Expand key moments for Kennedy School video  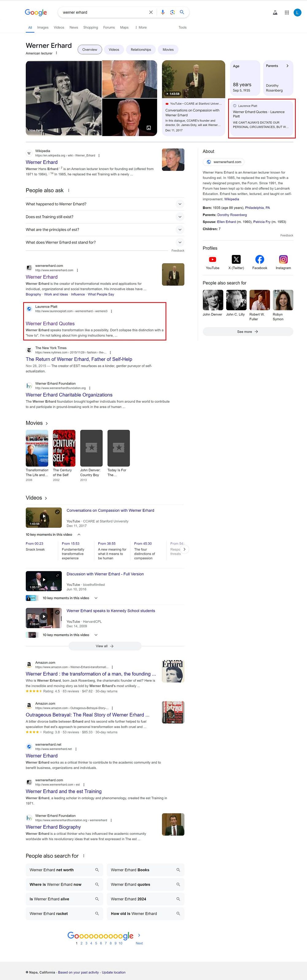tap(95, 635)
